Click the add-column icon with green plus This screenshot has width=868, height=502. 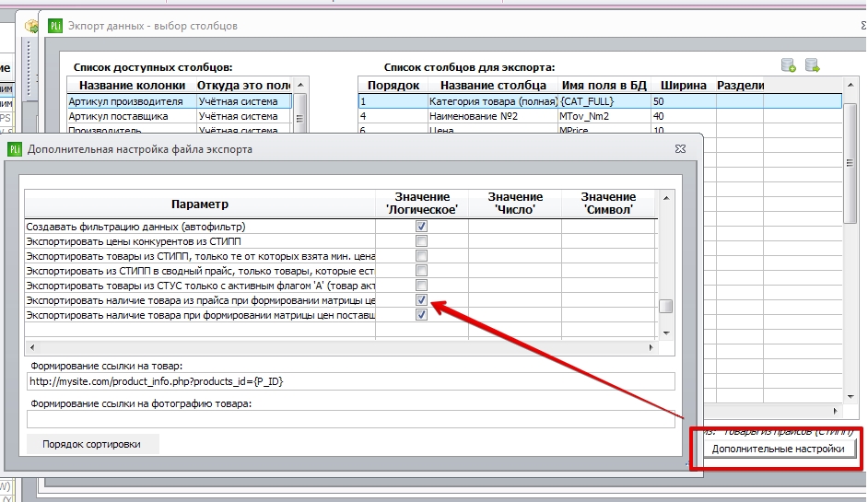coord(788,65)
